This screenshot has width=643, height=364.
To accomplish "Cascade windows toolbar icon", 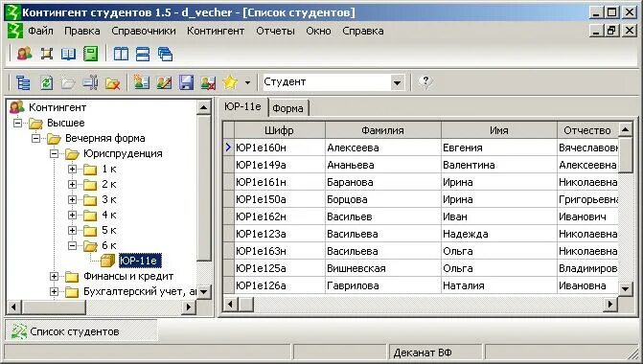I will [x=165, y=54].
